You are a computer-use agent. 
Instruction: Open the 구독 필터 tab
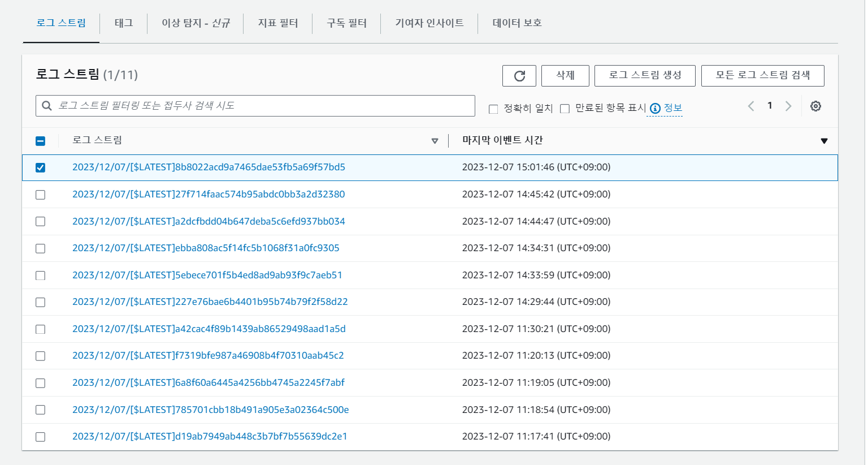tap(347, 23)
